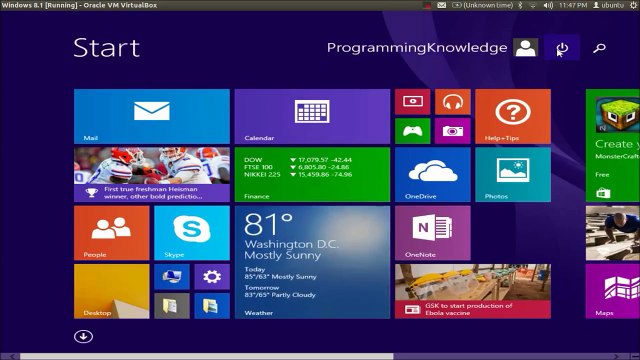
Task: Click the user account picture
Action: pos(525,48)
